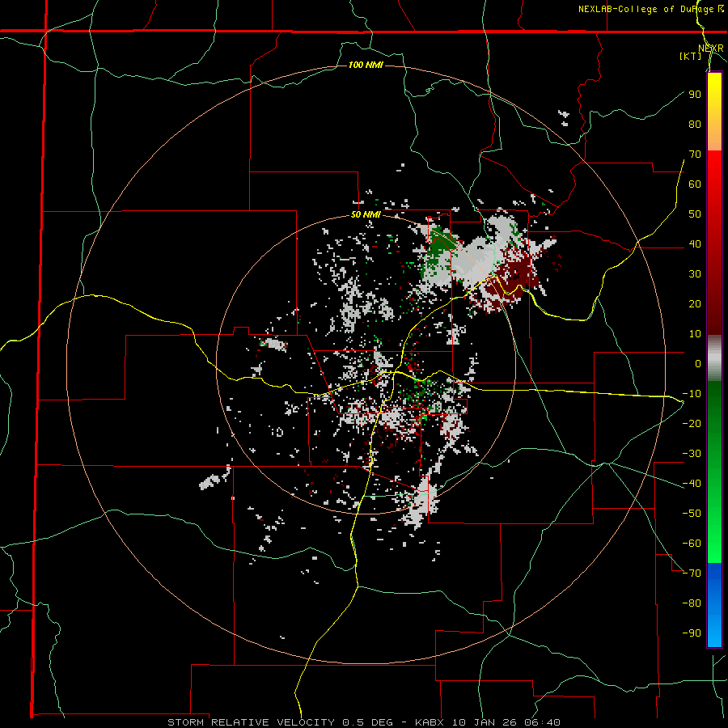Click the 60 label on the velocity scale
Image resolution: width=728 pixels, height=728 pixels.
(695, 184)
